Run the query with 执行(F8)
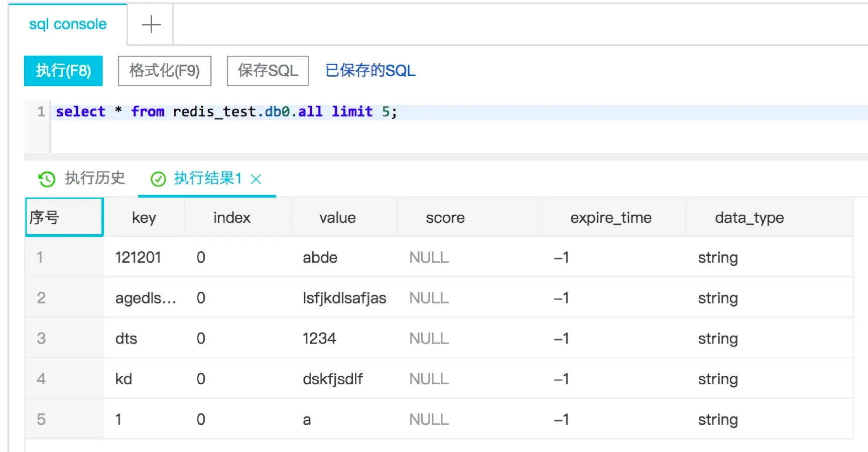This screenshot has width=868, height=452. coord(63,71)
